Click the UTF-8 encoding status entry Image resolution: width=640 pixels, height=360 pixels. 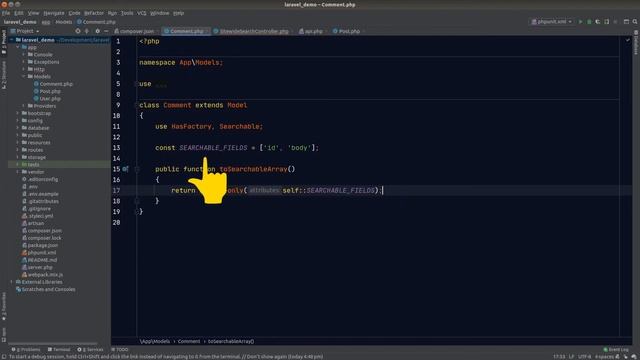tap(584, 357)
